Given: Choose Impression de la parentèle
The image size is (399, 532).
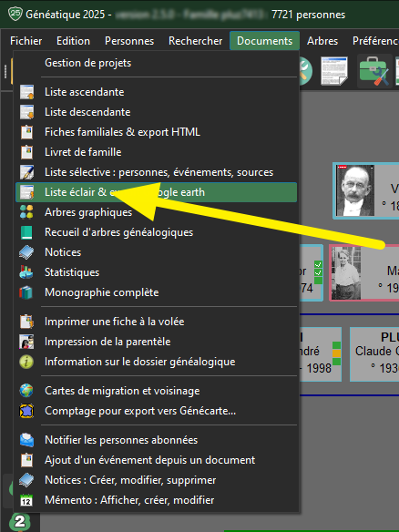Looking at the screenshot, I should click(x=107, y=342).
